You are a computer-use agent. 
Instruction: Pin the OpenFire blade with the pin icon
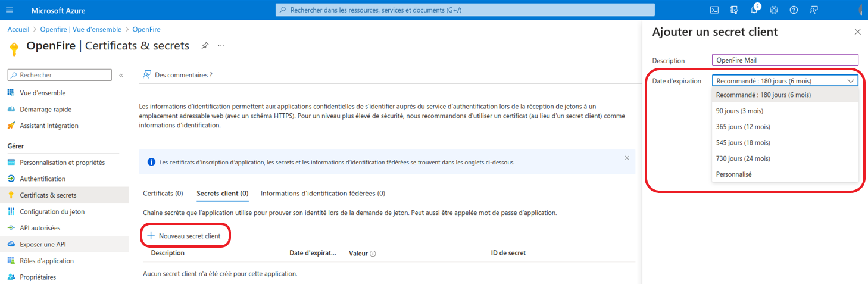point(205,46)
